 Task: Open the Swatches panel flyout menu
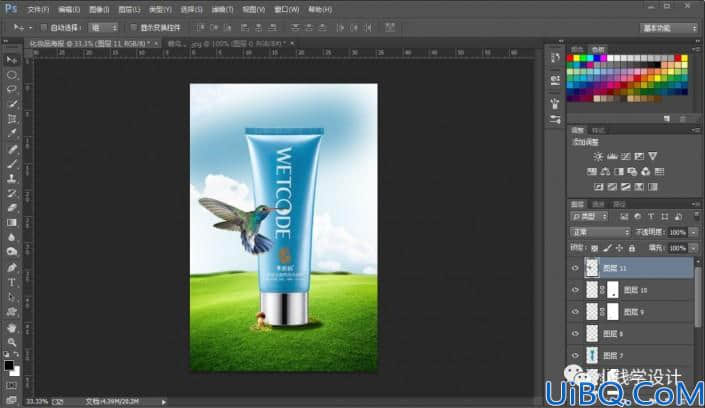(x=696, y=49)
